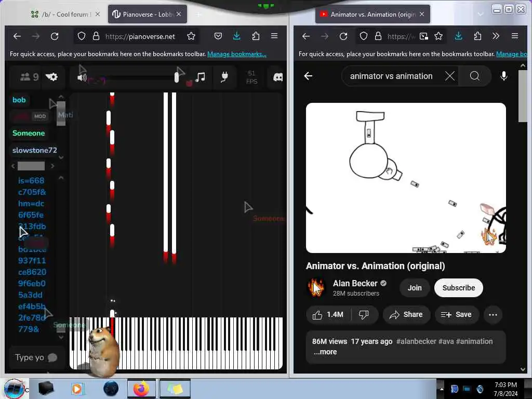Open downloads in Pianoverse window
Viewport: 532px width, 399px height.
(236, 36)
